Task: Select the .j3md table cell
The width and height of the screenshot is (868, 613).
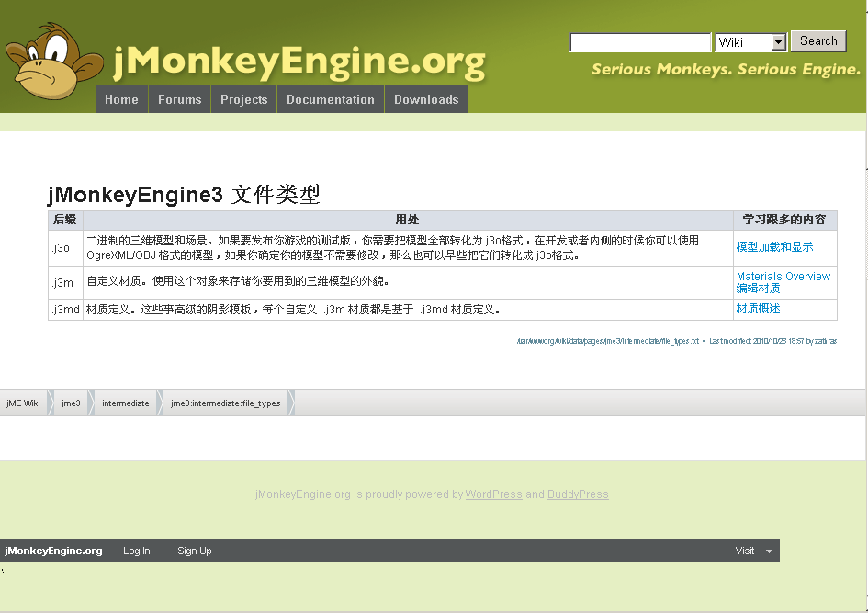Action: pos(65,310)
